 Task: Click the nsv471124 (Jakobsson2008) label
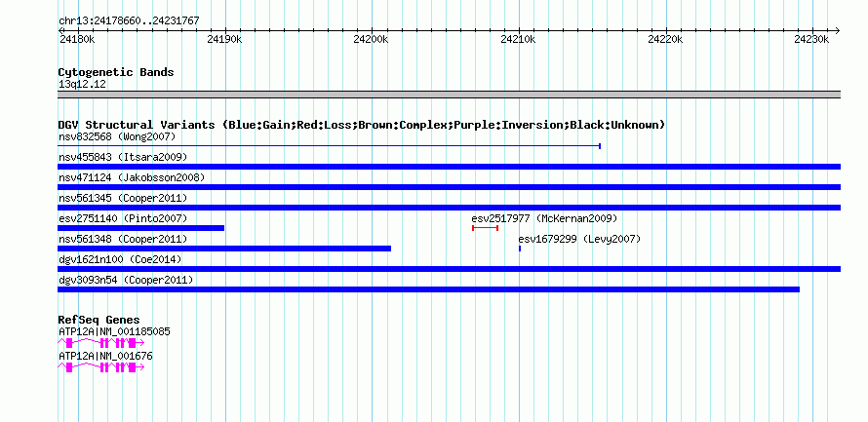click(132, 177)
